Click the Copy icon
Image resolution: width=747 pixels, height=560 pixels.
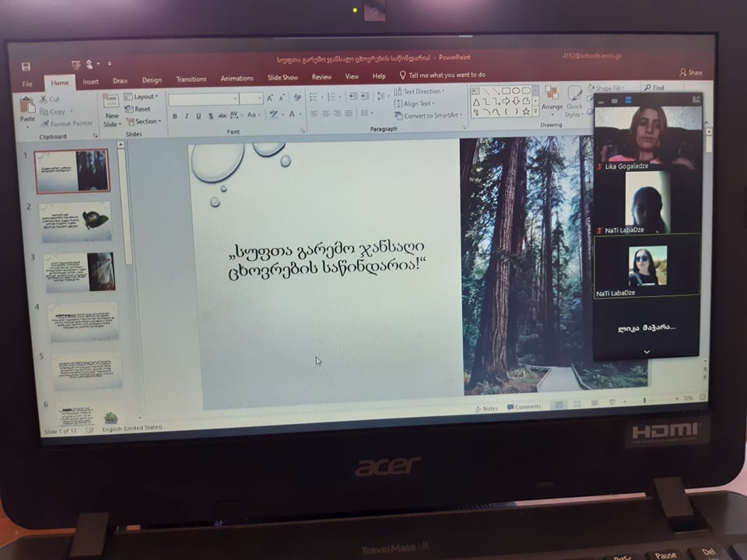pyautogui.click(x=44, y=111)
